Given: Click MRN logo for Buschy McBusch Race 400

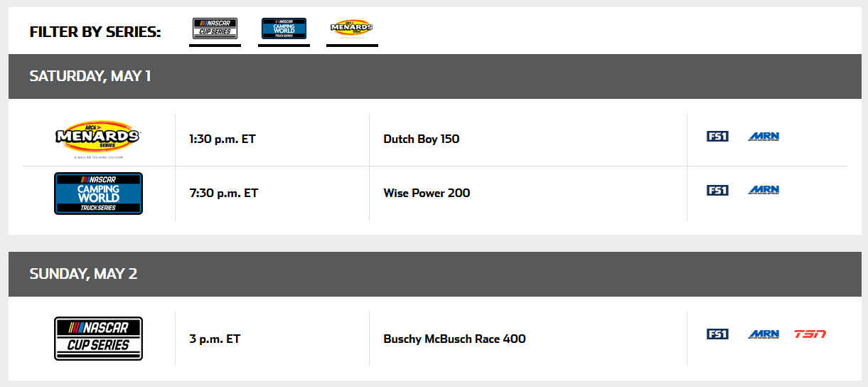Looking at the screenshot, I should click(x=763, y=334).
